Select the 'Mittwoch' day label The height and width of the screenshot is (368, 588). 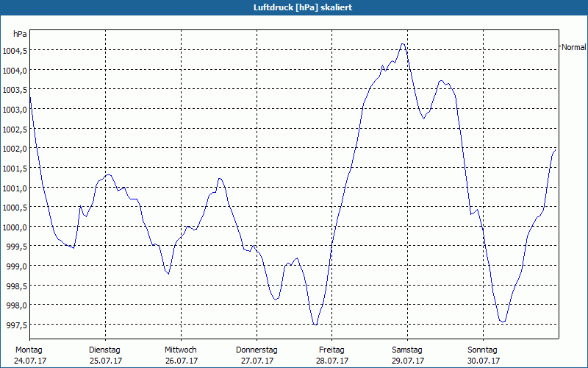tap(180, 350)
